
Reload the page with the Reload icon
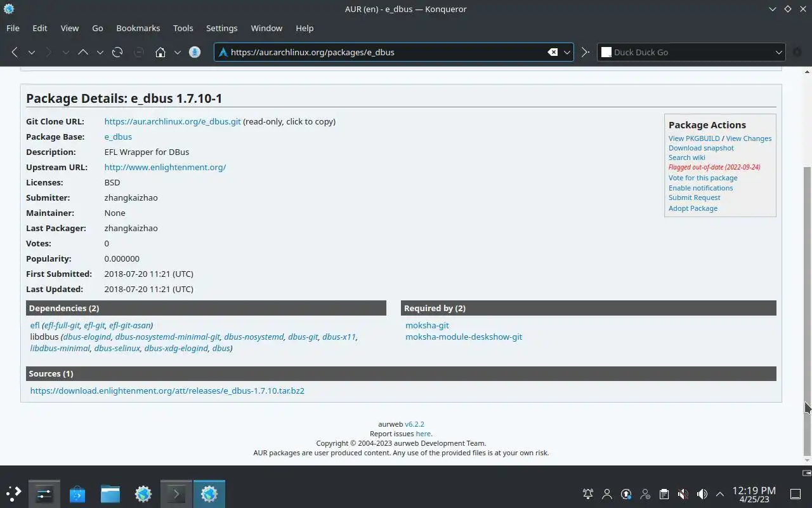117,52
